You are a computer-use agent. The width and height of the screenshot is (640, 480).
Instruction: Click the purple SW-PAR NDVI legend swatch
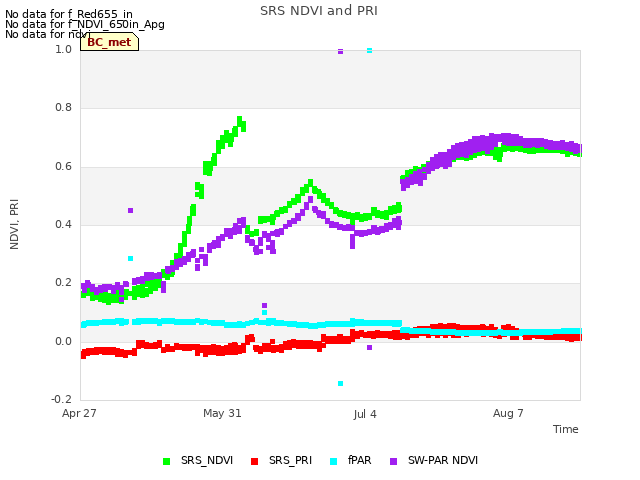tap(393, 461)
